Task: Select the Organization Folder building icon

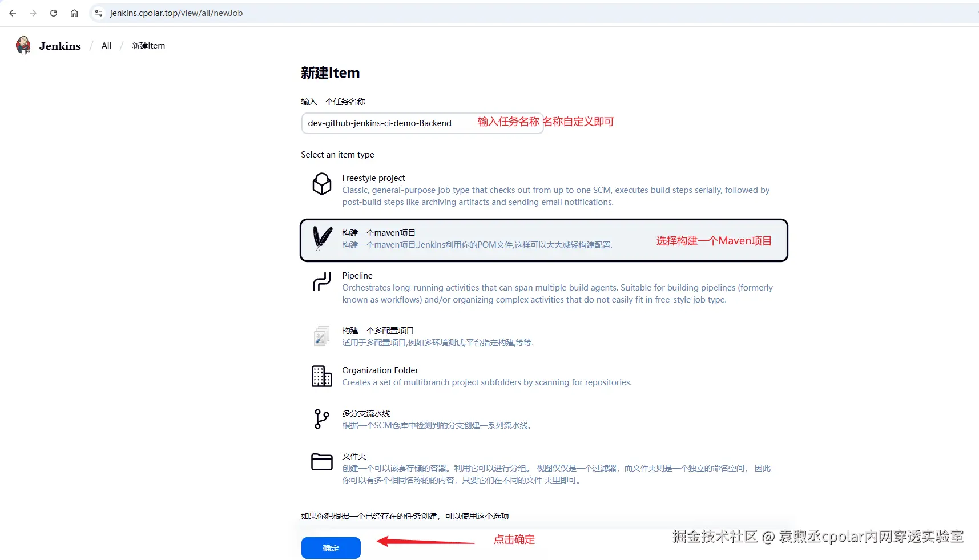Action: point(322,376)
